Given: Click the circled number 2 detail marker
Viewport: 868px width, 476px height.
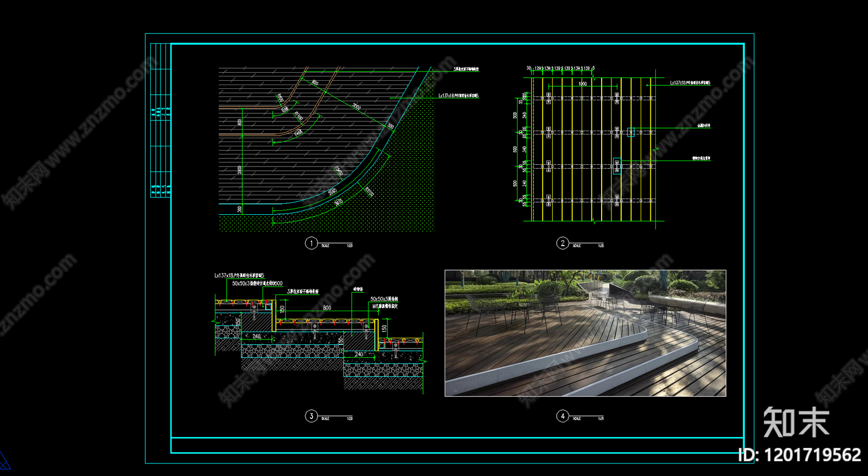Looking at the screenshot, I should (563, 243).
